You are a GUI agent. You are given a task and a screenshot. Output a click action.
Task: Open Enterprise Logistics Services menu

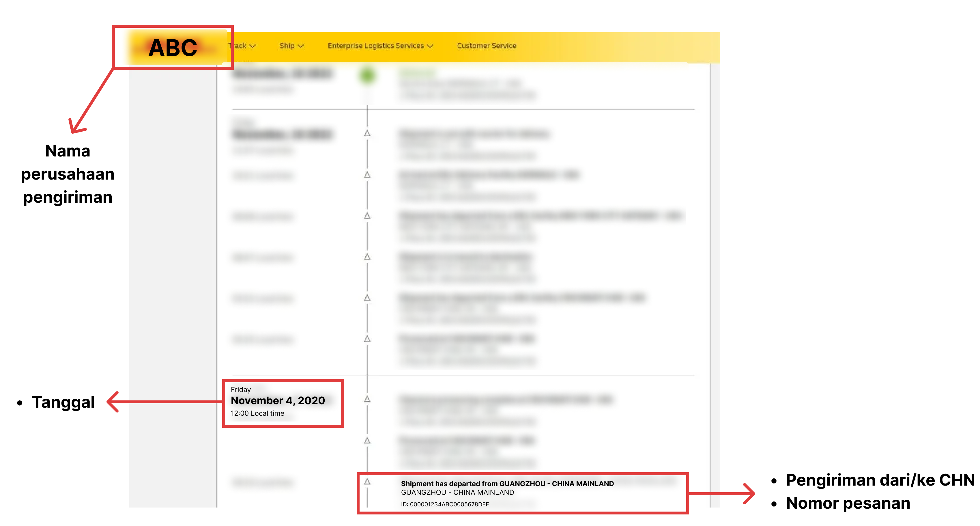coord(375,46)
